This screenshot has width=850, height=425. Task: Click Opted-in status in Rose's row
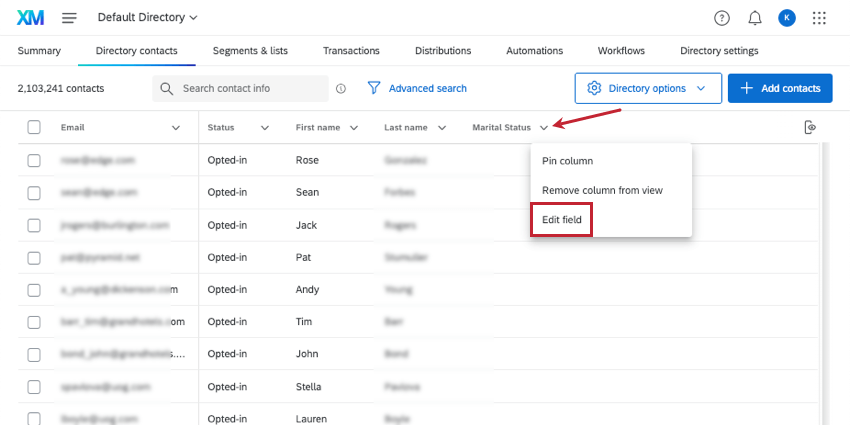(x=227, y=160)
